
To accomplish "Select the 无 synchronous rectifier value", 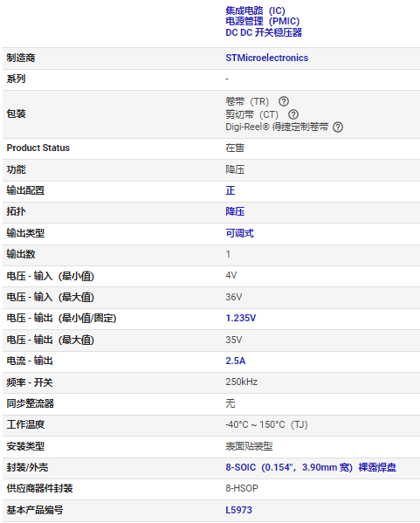I will point(231,403).
